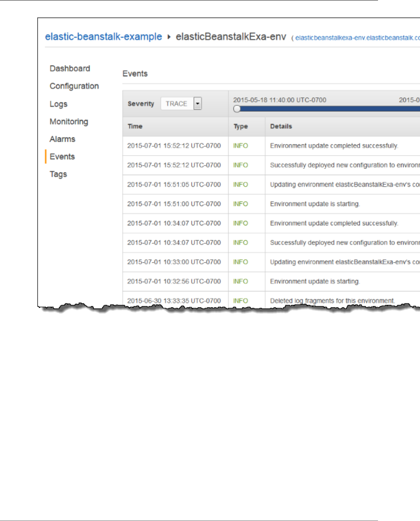Screen dimensions: 420x521
Task: Select the 10:34:07 successfully deployed row time
Action: click(174, 242)
